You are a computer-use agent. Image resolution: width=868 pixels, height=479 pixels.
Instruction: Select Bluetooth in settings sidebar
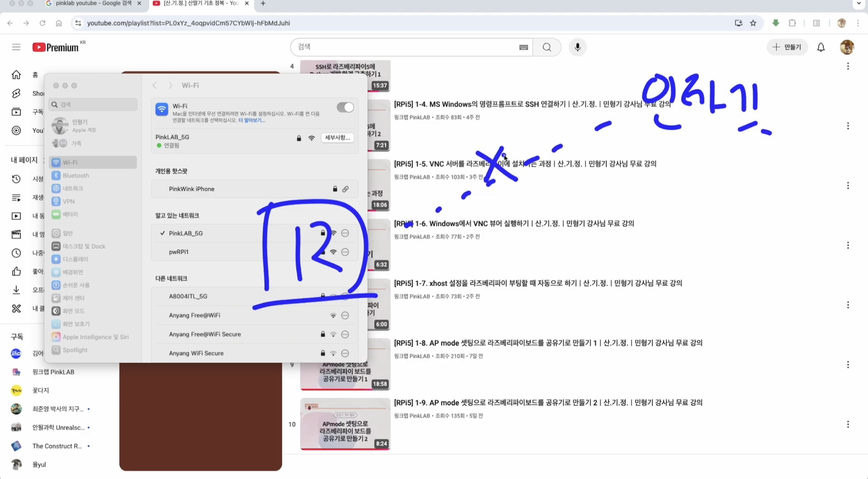(76, 176)
